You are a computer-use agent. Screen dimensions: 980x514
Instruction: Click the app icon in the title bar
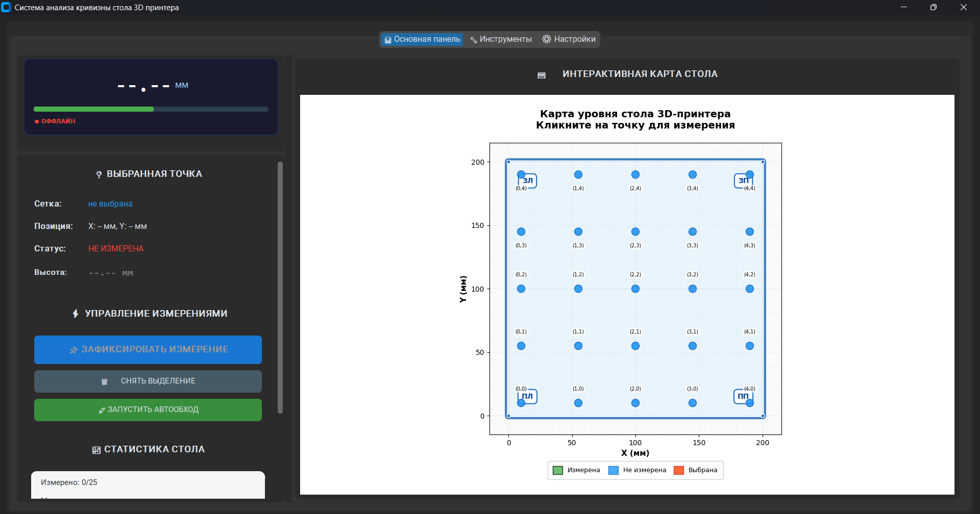[6, 8]
